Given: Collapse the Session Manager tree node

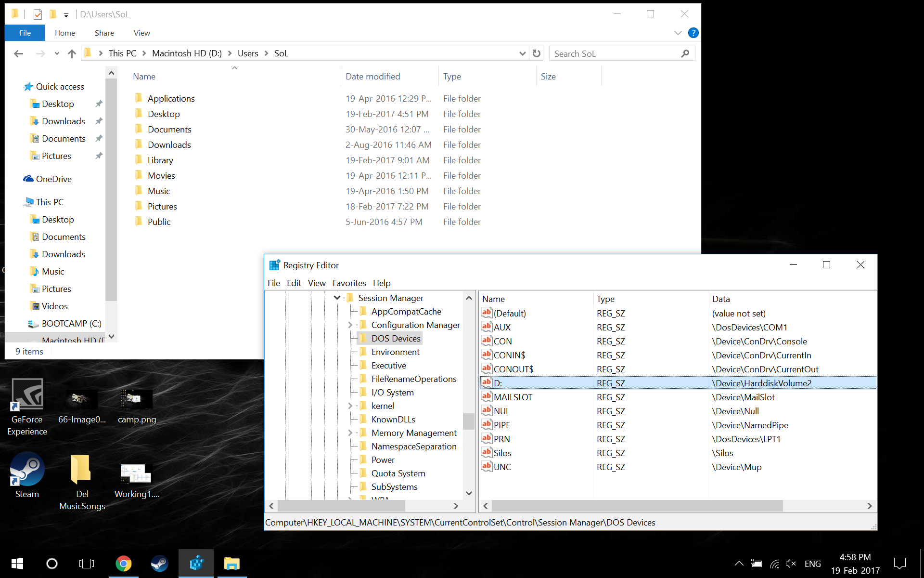Looking at the screenshot, I should 337,297.
